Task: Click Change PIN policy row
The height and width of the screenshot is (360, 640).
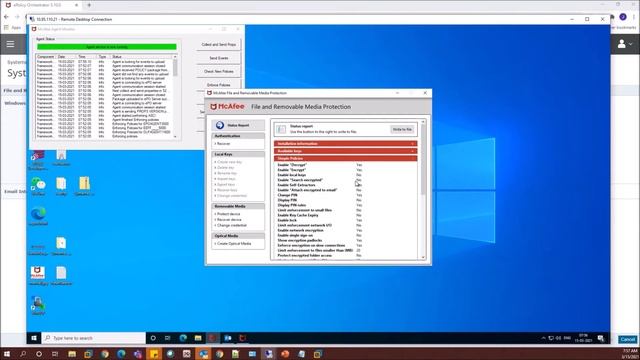Action: click(320, 195)
